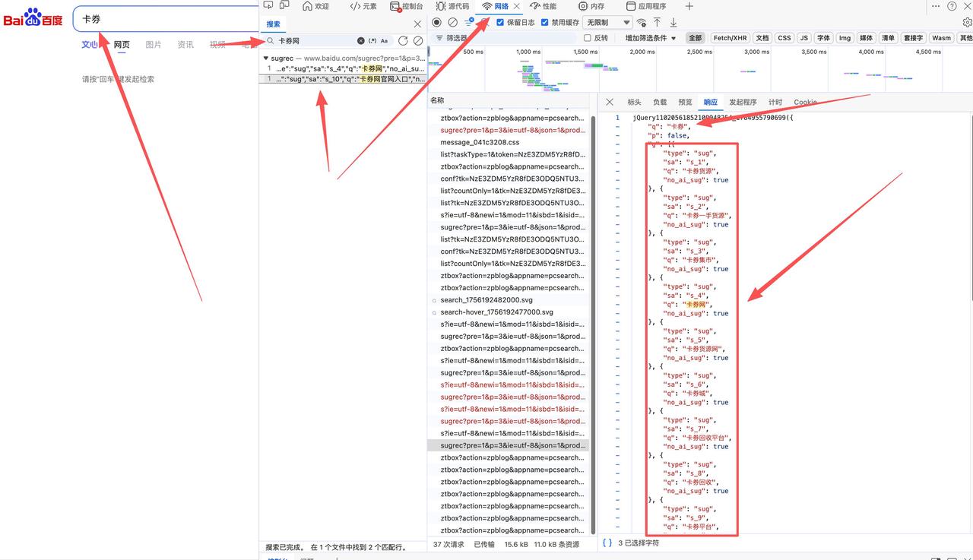Import HAR file upload arrow icon
Viewport: 973px width, 560px height.
click(658, 23)
